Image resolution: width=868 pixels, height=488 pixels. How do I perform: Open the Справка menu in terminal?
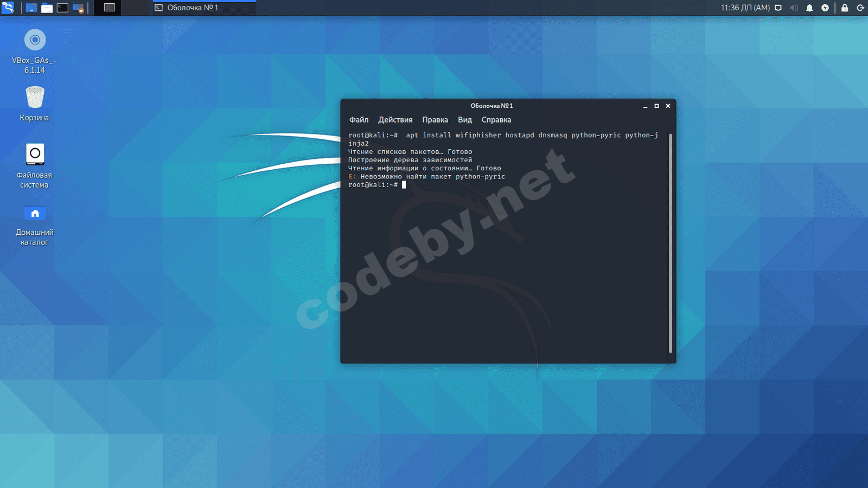click(x=496, y=120)
